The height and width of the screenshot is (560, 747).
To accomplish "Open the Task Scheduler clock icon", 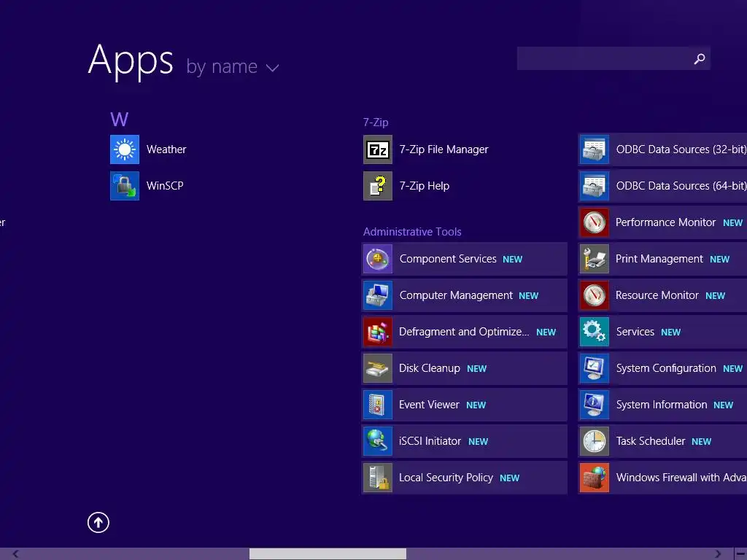I will pyautogui.click(x=595, y=441).
